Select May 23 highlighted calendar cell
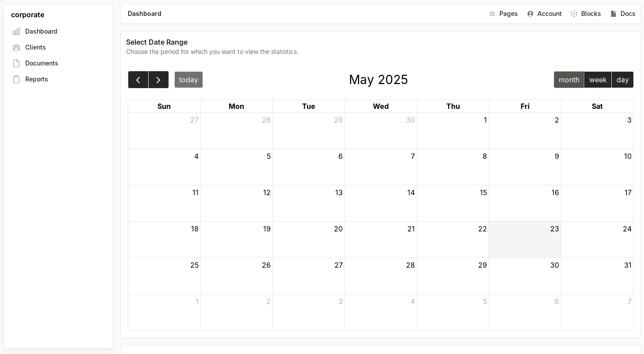Image resolution: width=644 pixels, height=354 pixels. click(525, 239)
